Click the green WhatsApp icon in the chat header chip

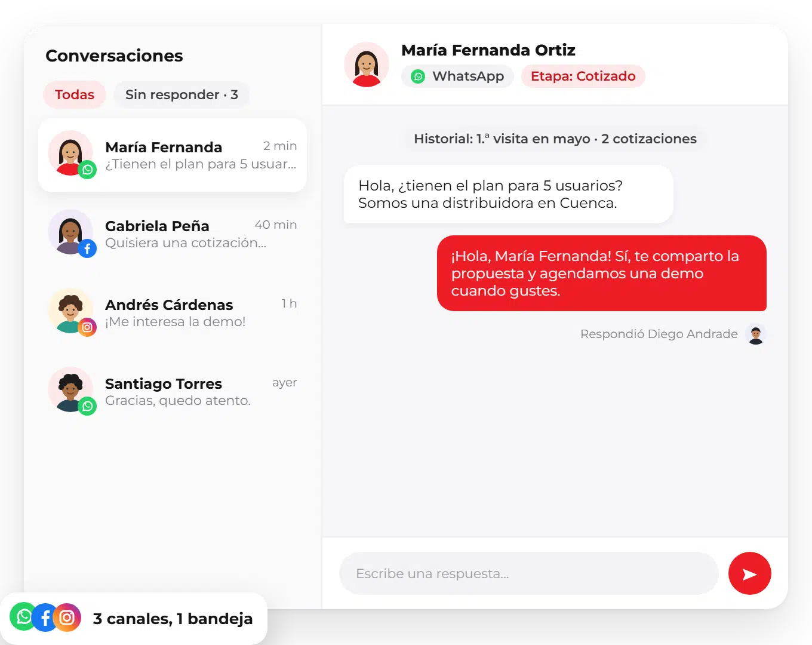pos(419,76)
